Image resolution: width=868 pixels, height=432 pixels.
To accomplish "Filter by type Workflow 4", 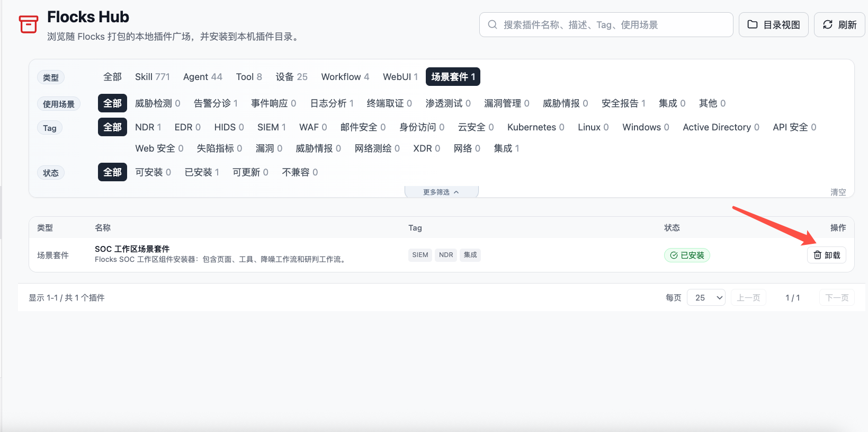I will click(x=345, y=77).
